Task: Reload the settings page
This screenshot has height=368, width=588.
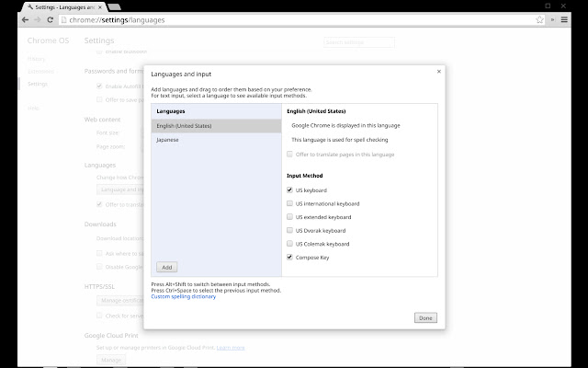Action: (38, 19)
